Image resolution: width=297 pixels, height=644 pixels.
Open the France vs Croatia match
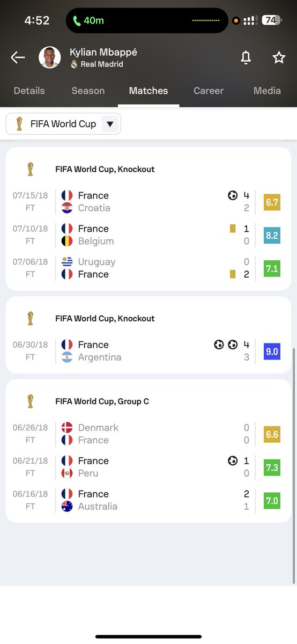[148, 202]
